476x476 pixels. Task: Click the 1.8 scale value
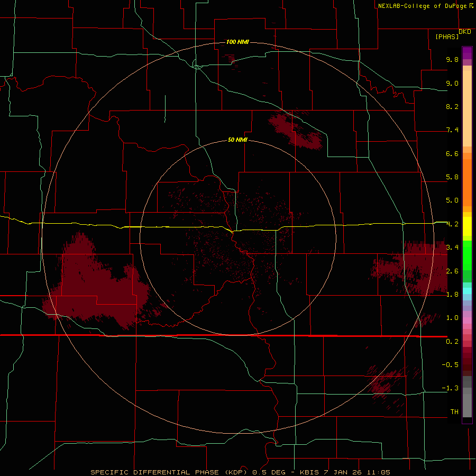point(452,295)
